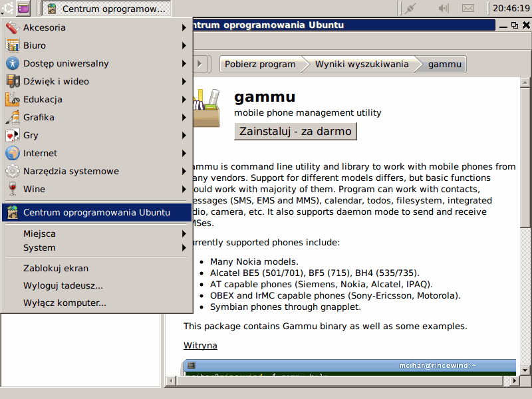Select the Pobierz program breadcrumb

click(x=260, y=65)
